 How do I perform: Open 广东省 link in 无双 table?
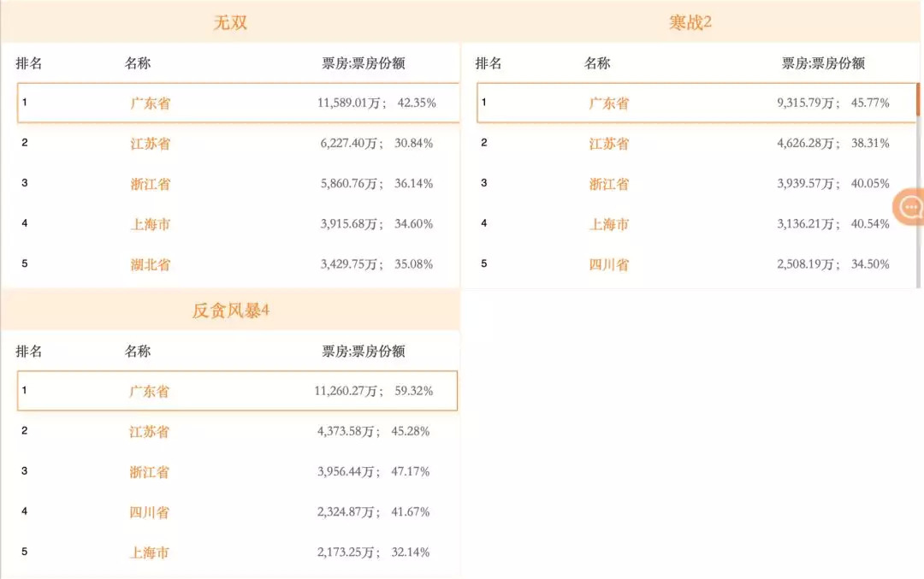151,103
